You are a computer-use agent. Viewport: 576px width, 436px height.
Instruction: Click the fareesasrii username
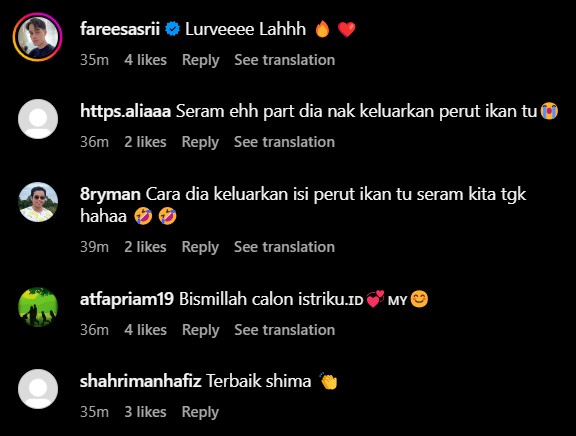pyautogui.click(x=120, y=29)
